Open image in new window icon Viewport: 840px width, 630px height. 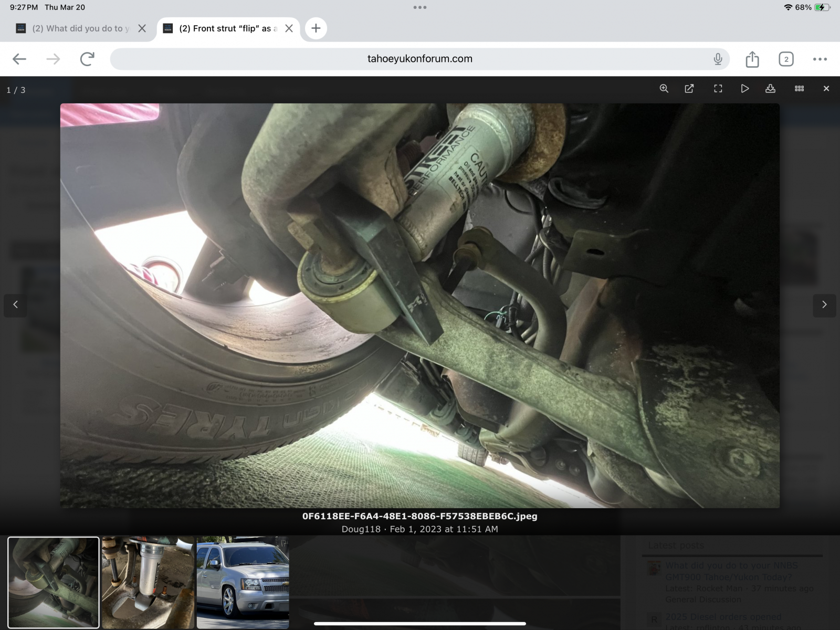689,89
